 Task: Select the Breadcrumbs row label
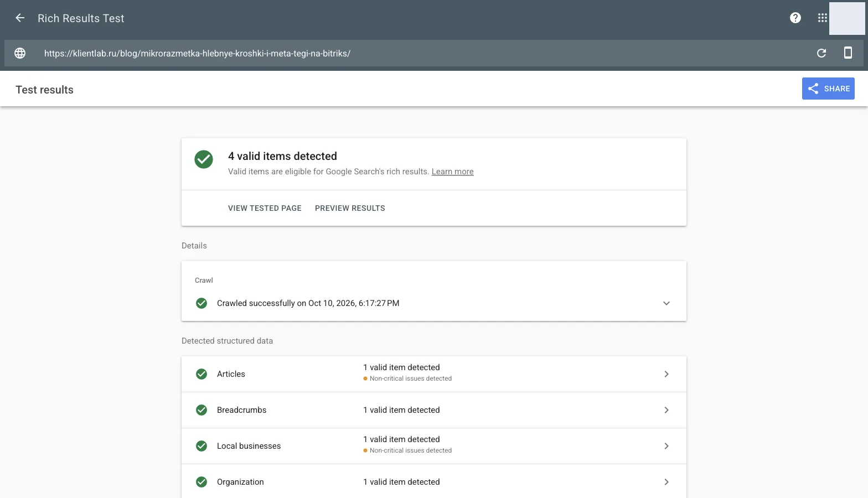(x=242, y=410)
